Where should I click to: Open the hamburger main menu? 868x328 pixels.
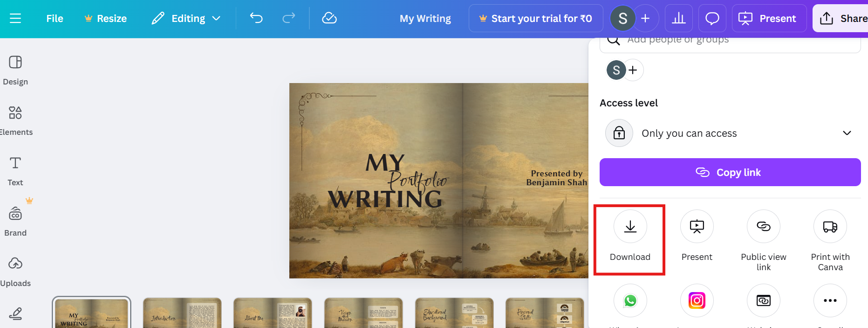click(x=15, y=18)
